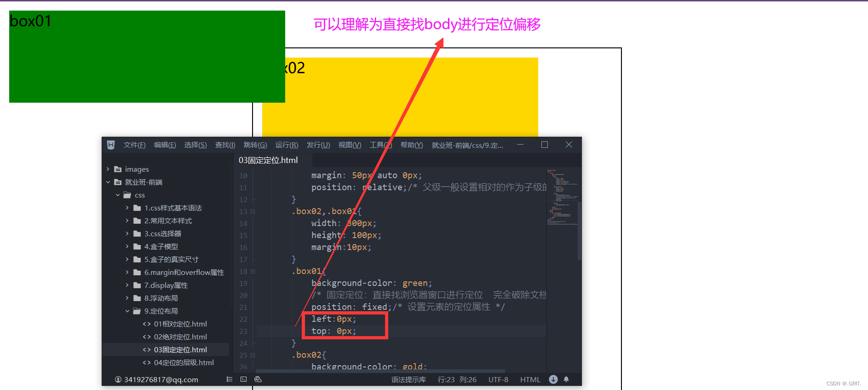Place cursor on 'background-color: green;' code line

tap(372, 283)
